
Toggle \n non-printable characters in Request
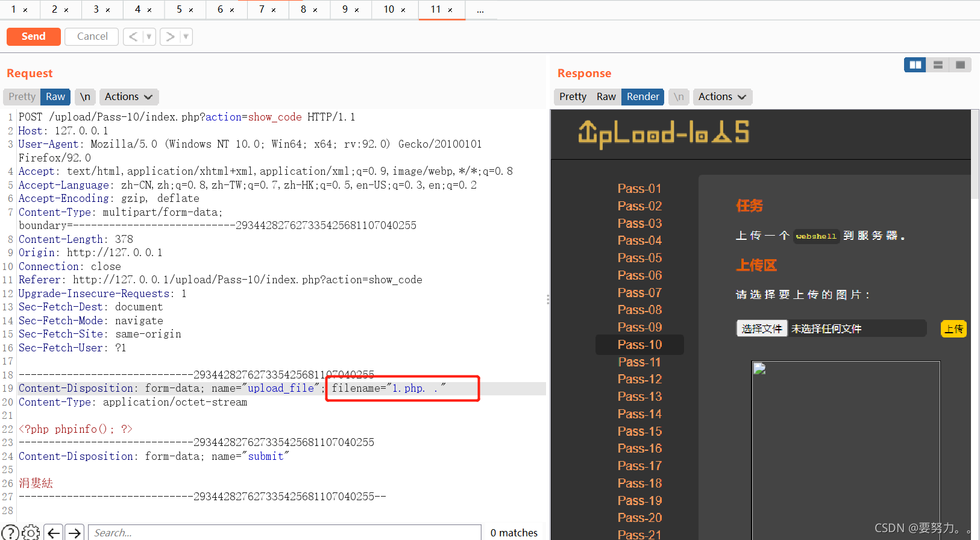click(85, 96)
